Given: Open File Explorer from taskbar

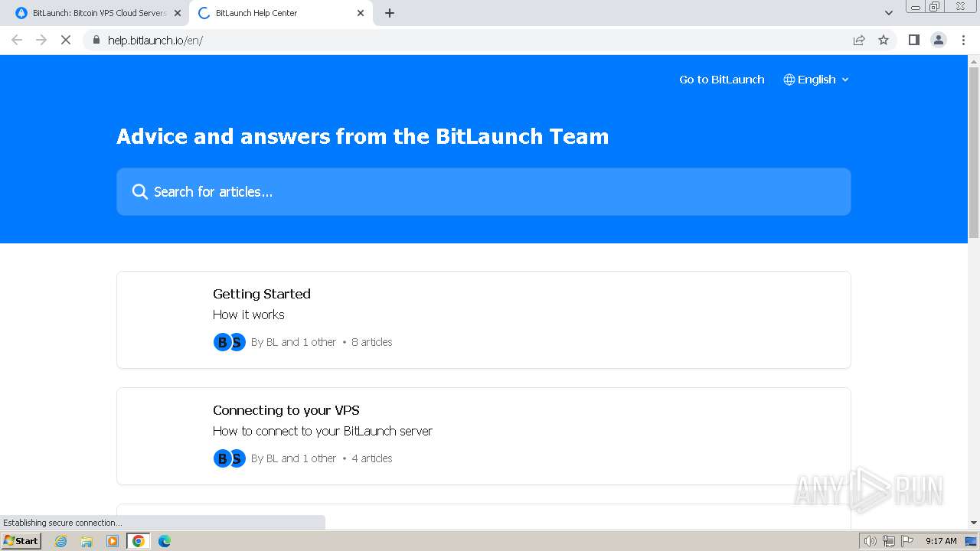Looking at the screenshot, I should point(87,541).
